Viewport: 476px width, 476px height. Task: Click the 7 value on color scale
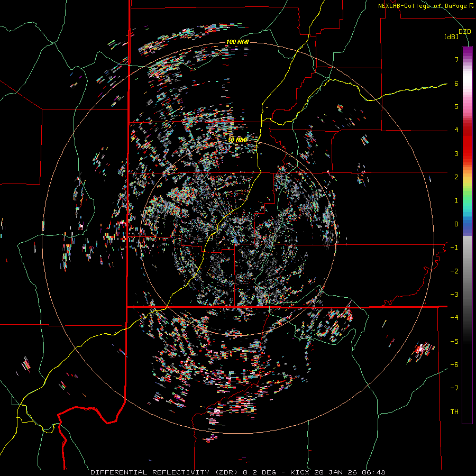456,59
